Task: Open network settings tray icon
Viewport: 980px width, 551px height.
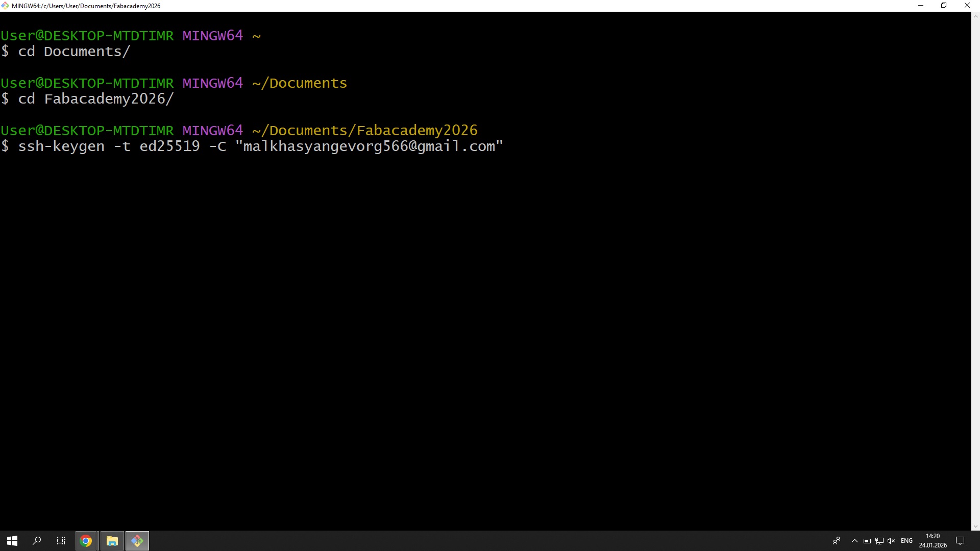Action: pos(879,541)
